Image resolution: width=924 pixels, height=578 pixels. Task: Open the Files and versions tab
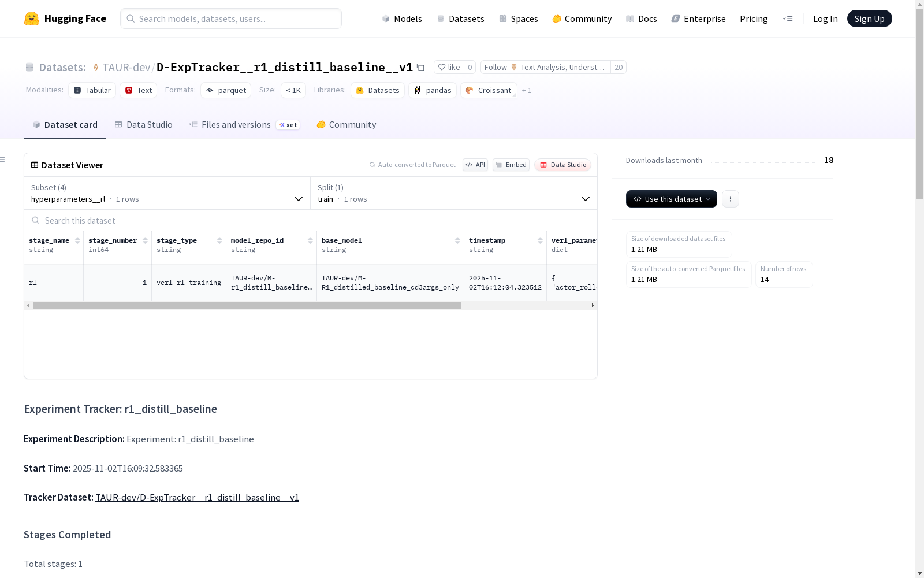244,125
